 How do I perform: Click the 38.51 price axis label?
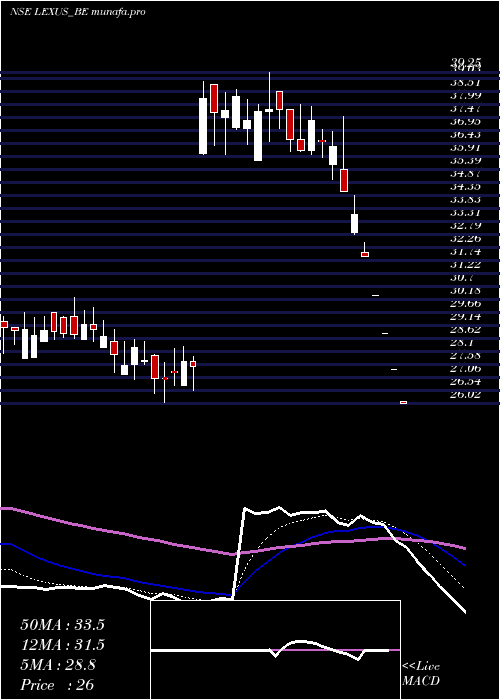pyautogui.click(x=465, y=82)
